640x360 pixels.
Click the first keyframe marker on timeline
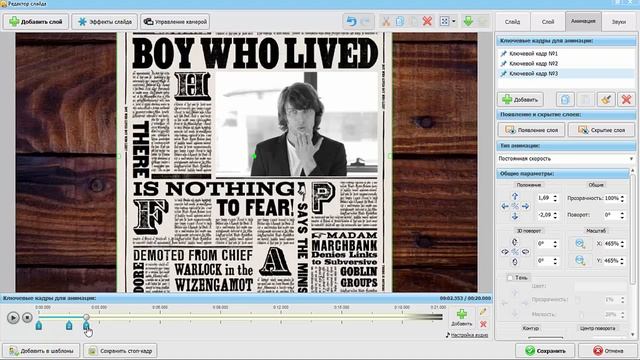[x=39, y=325]
